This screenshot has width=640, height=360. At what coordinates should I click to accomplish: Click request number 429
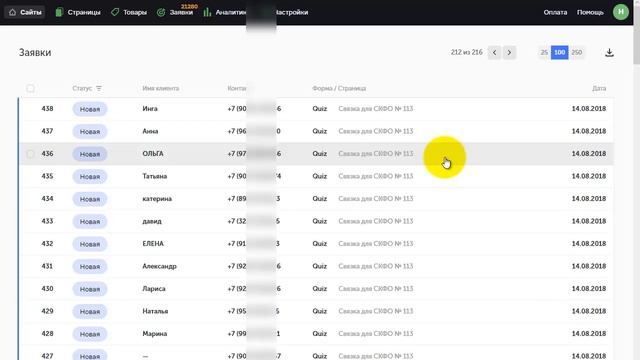(x=47, y=311)
